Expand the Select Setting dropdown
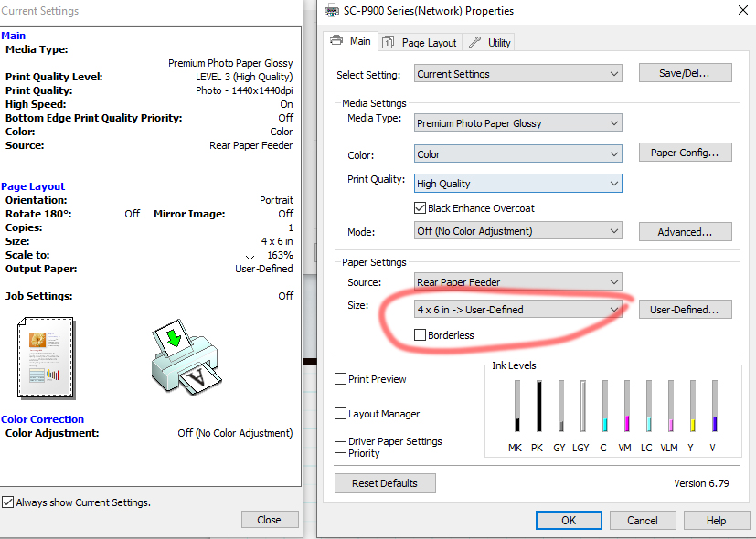The width and height of the screenshot is (756, 539). pos(517,74)
